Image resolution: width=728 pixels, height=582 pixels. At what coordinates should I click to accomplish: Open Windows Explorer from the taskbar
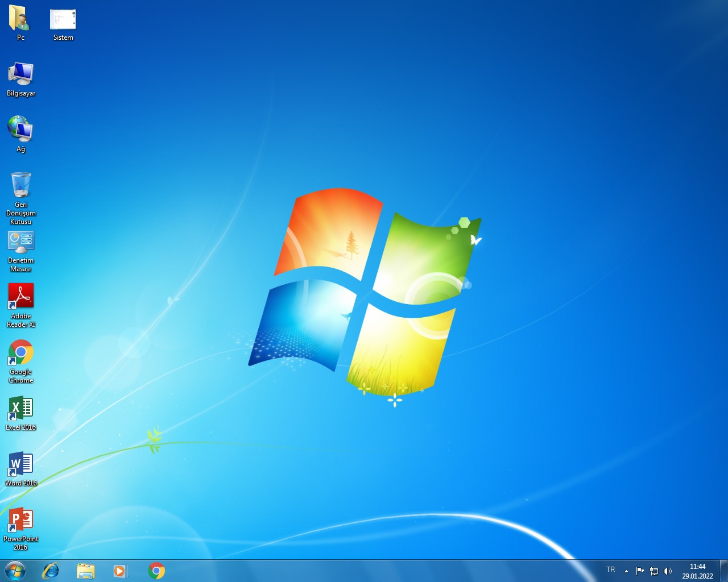pos(86,571)
